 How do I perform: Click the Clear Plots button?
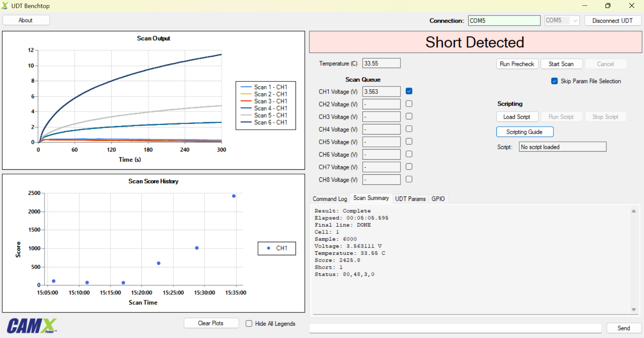click(211, 323)
